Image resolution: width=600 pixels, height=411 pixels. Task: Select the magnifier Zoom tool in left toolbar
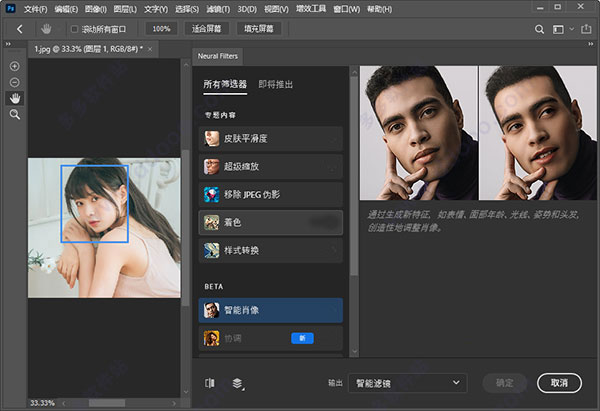click(x=15, y=114)
